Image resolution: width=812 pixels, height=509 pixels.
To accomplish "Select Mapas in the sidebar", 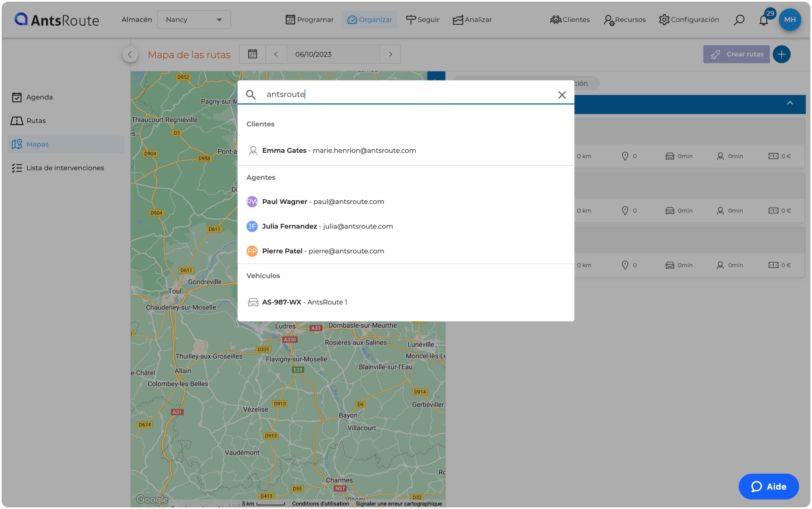I will pyautogui.click(x=66, y=144).
